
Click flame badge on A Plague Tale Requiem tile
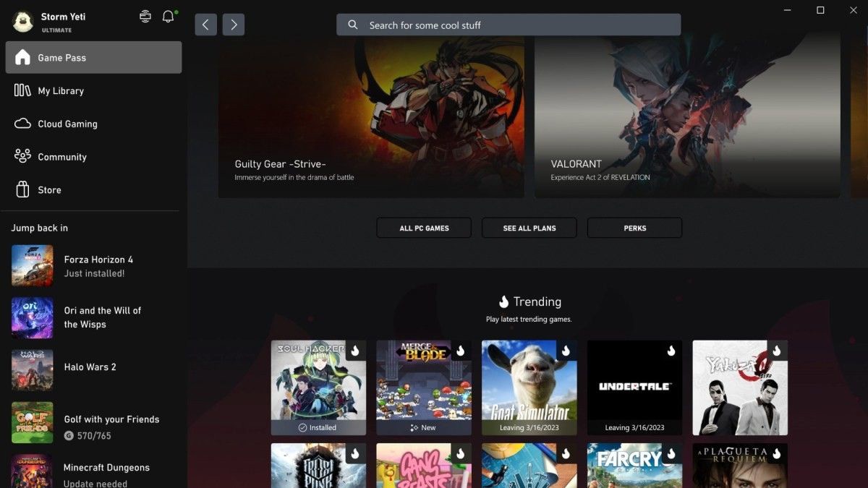(777, 454)
